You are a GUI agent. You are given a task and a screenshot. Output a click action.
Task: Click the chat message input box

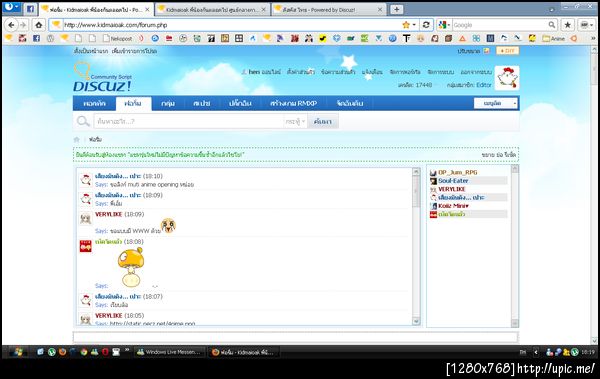pyautogui.click(x=295, y=337)
